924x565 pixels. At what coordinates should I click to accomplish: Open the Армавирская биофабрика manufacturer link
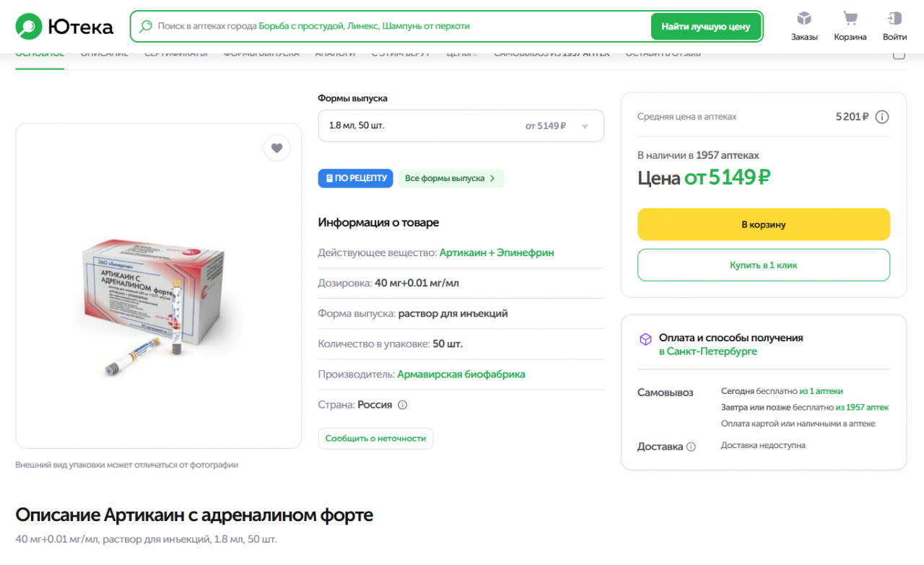(x=461, y=375)
